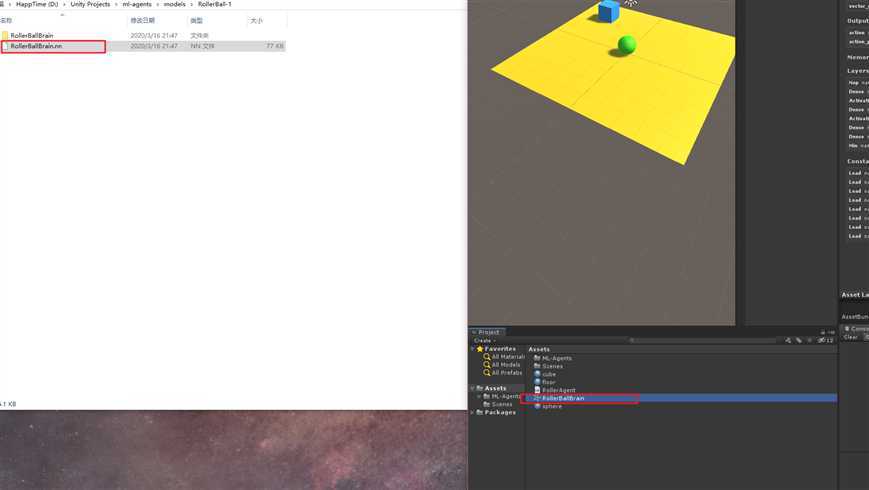
Task: Focus the Project panel search field
Action: tap(703, 340)
